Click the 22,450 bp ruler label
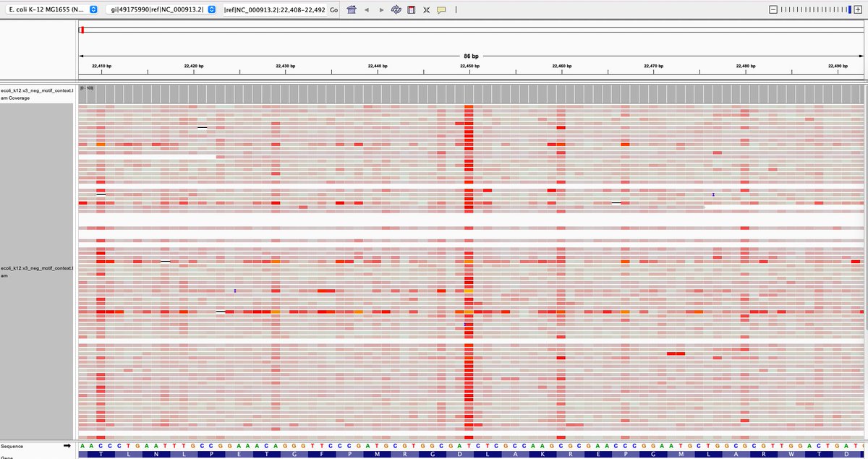868x459 pixels. 469,66
